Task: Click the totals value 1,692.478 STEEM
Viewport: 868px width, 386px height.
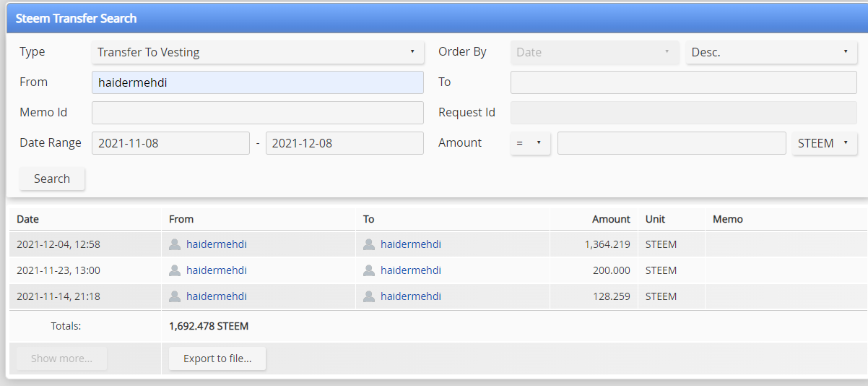Action: 209,326
